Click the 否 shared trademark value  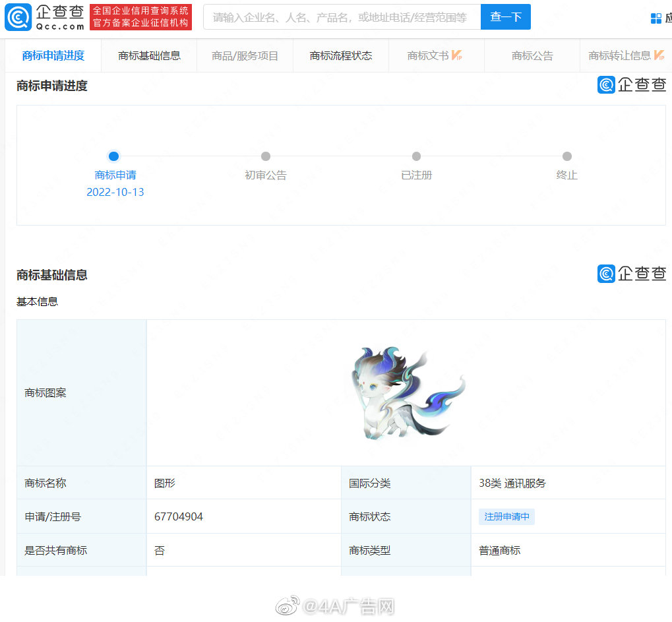(160, 550)
